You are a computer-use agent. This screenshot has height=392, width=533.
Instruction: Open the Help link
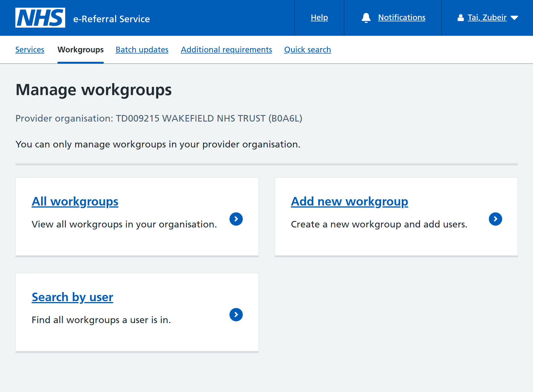click(x=319, y=18)
